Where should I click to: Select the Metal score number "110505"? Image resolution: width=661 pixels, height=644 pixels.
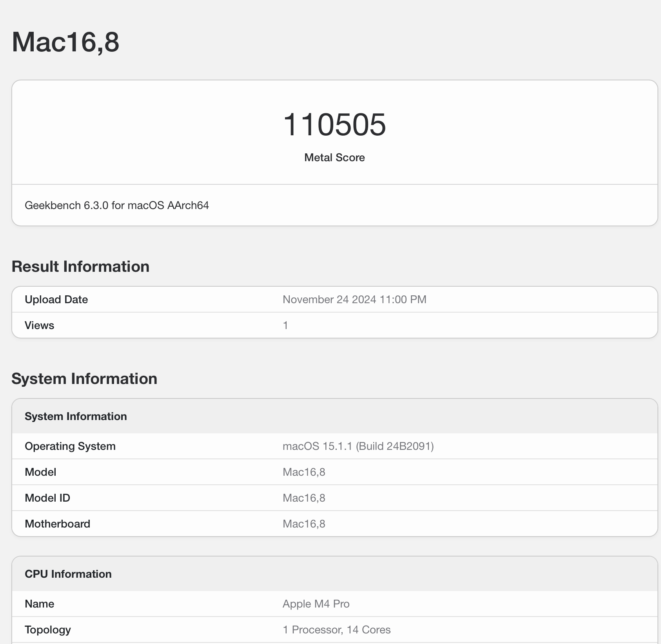coord(334,125)
